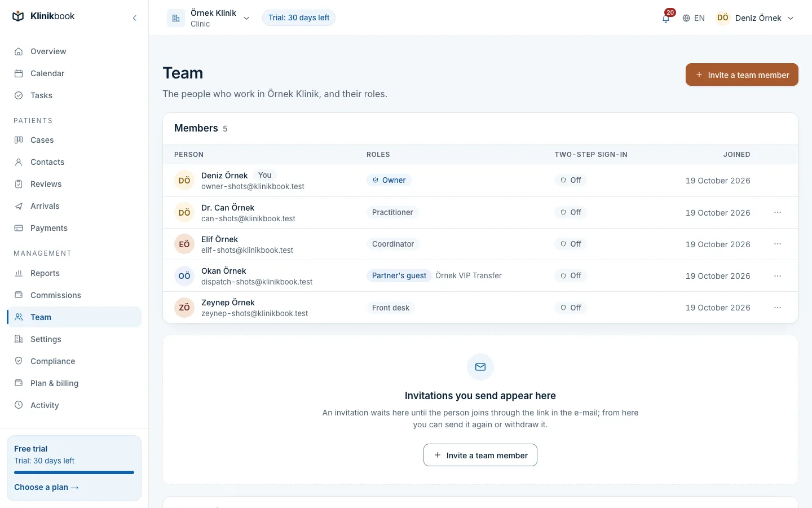Click the outlined Invite a team member button

tap(480, 455)
